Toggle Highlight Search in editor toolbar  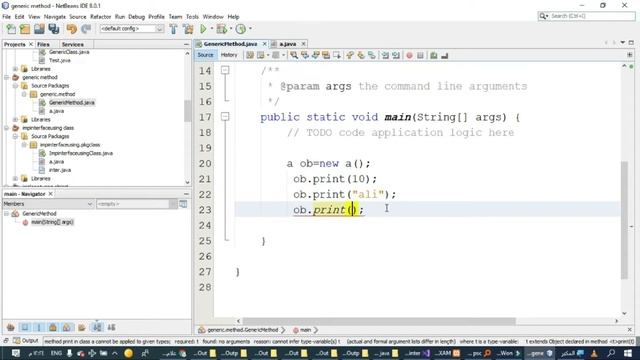pos(326,55)
